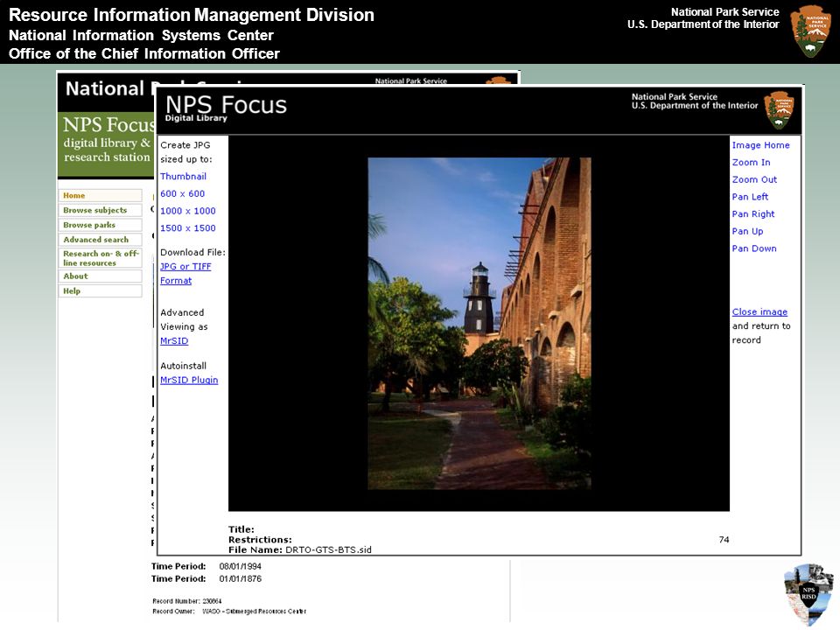Image resolution: width=840 pixels, height=630 pixels.
Task: Click the slide number 74
Action: point(724,540)
